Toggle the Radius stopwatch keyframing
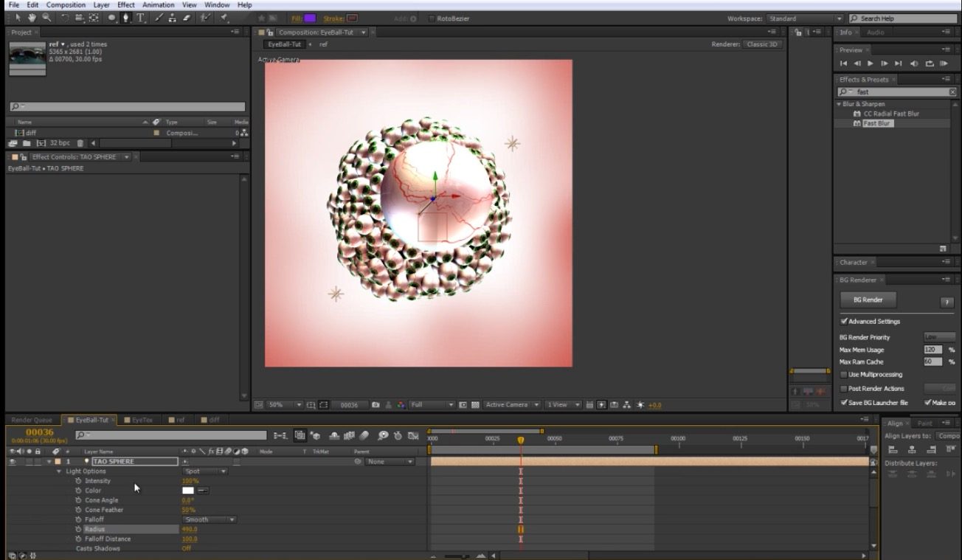962x560 pixels. pyautogui.click(x=78, y=529)
